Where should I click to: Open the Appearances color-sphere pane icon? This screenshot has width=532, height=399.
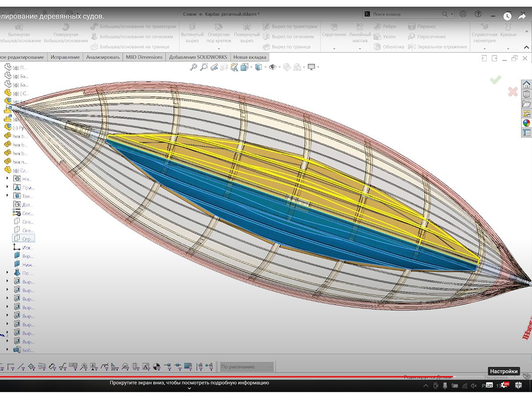pos(526,123)
